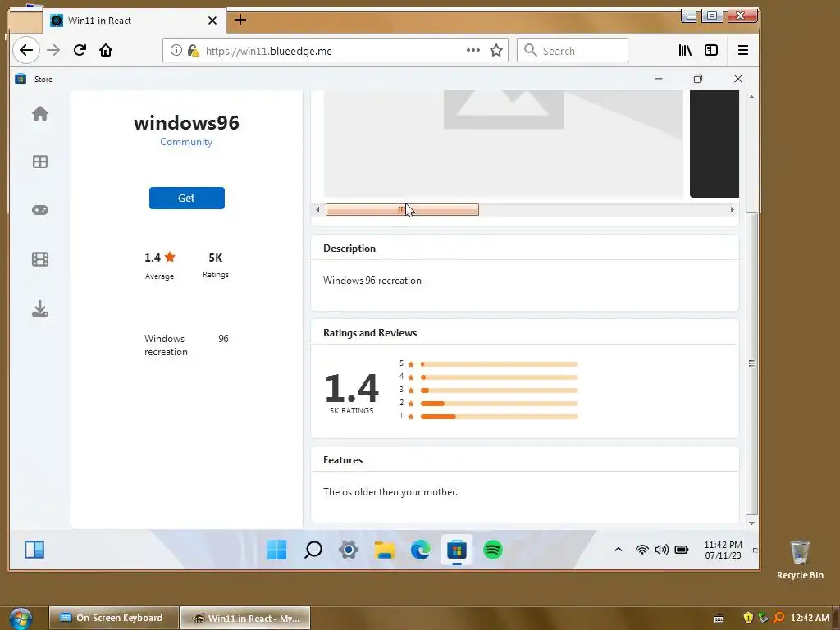
Task: Click the page scrollbar down arrow
Action: click(x=751, y=523)
